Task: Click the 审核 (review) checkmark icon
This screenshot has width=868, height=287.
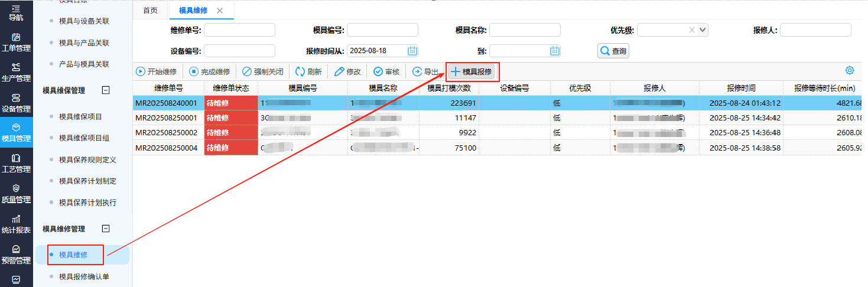Action: (x=378, y=72)
